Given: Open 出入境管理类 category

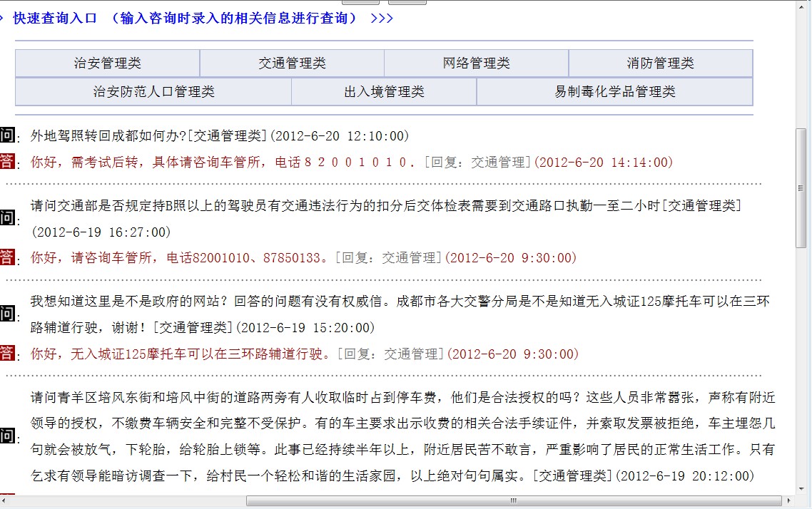Looking at the screenshot, I should coord(384,92).
